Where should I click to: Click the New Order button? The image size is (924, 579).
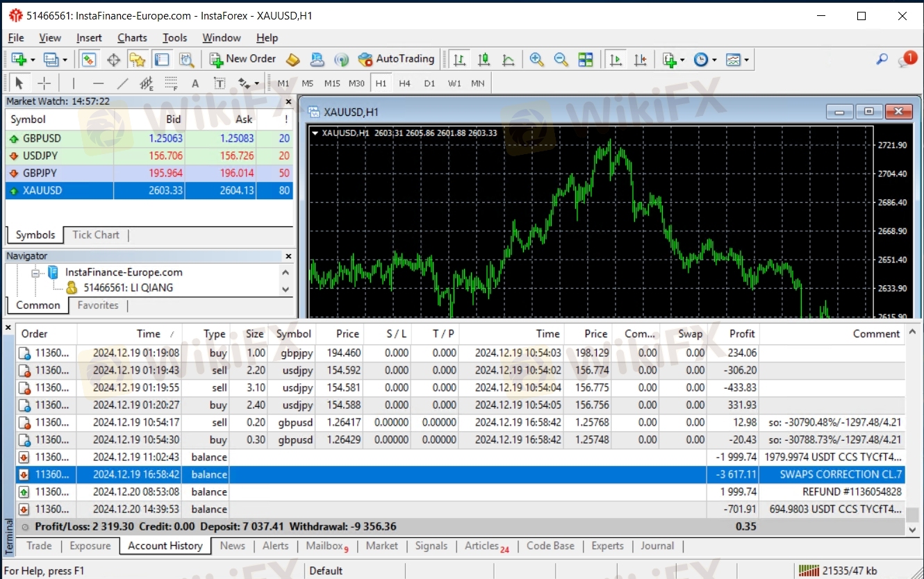click(x=242, y=60)
